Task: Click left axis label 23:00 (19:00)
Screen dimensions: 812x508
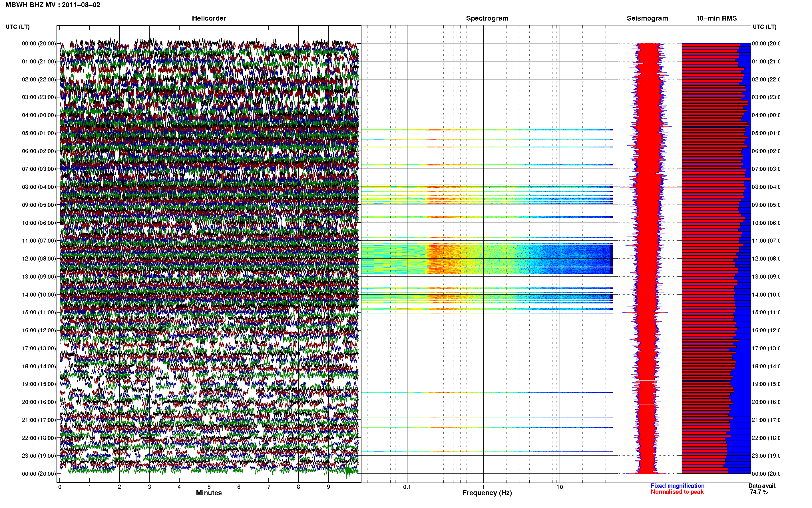Action: (x=39, y=456)
